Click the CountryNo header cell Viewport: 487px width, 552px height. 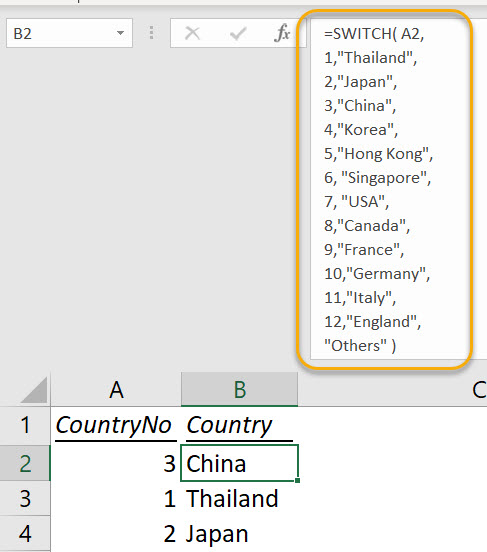(x=115, y=426)
